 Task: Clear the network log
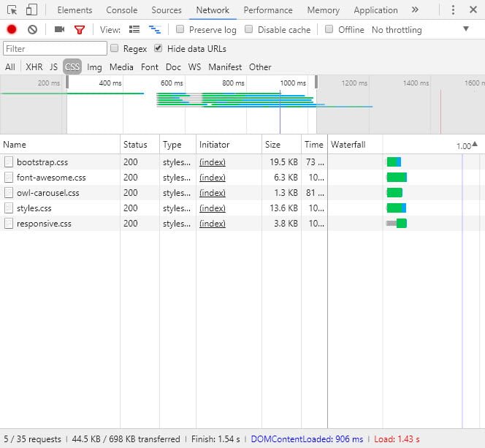tap(32, 30)
